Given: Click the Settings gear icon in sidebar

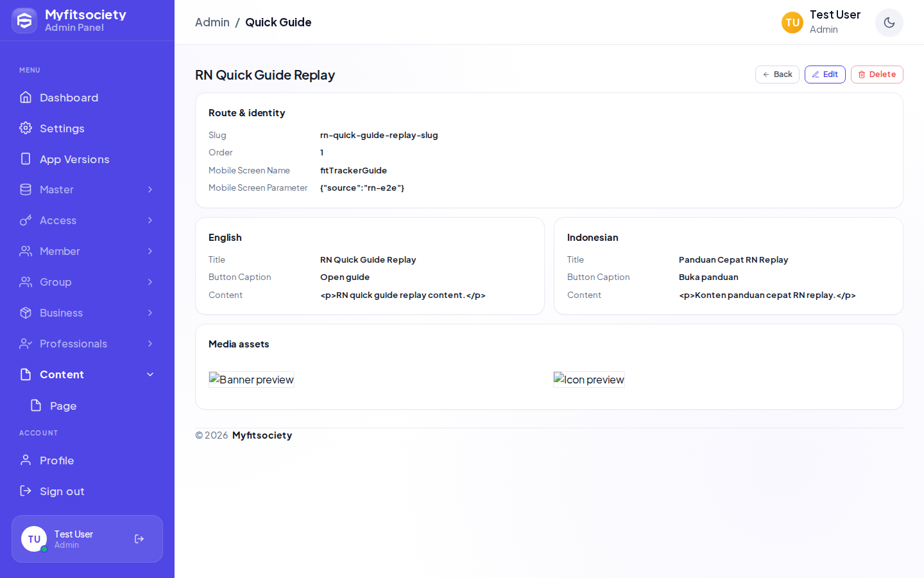Looking at the screenshot, I should (26, 128).
